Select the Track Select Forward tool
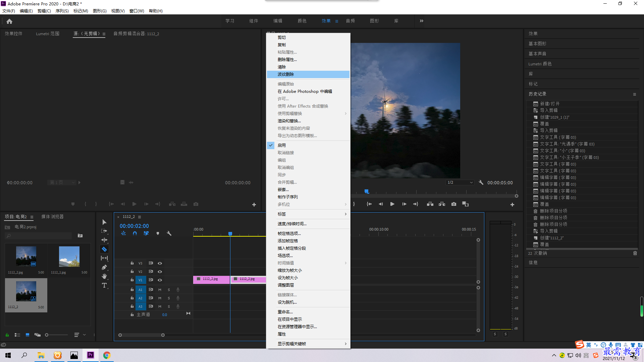Viewport: 644px width, 362px height. coord(104,231)
